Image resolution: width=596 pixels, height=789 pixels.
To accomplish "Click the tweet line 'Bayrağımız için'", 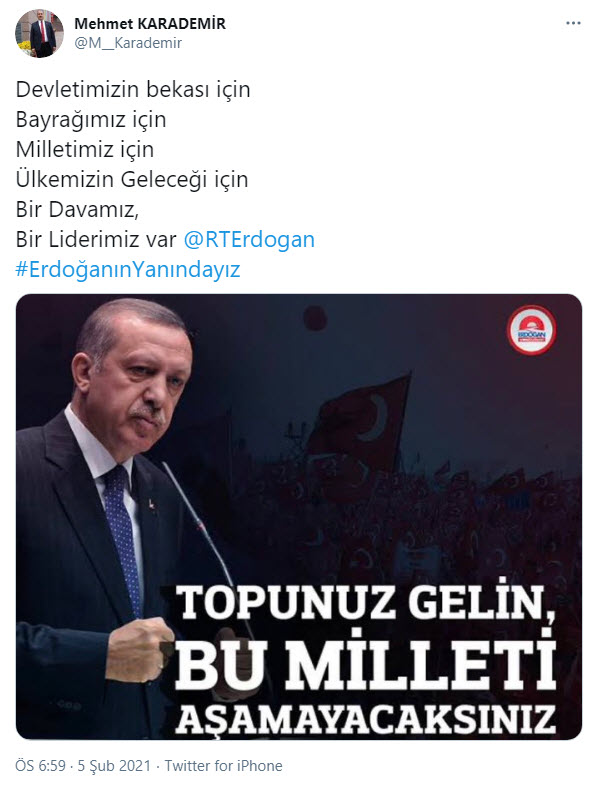I will [x=91, y=120].
